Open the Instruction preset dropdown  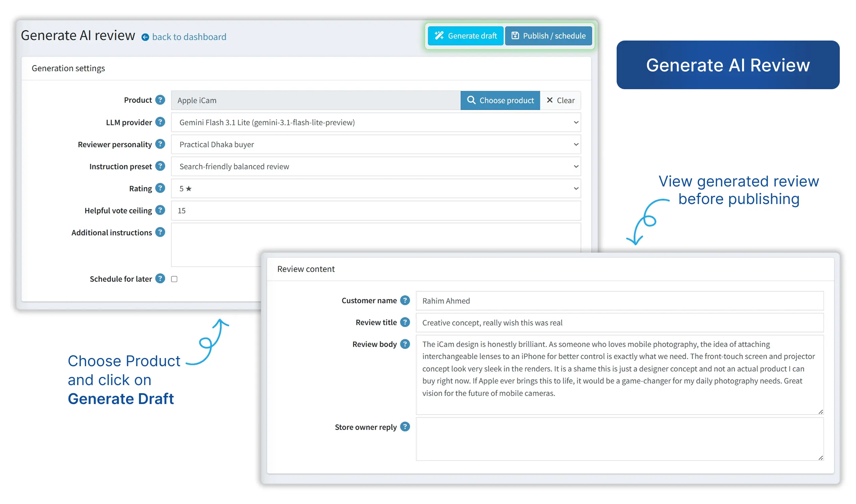click(376, 167)
